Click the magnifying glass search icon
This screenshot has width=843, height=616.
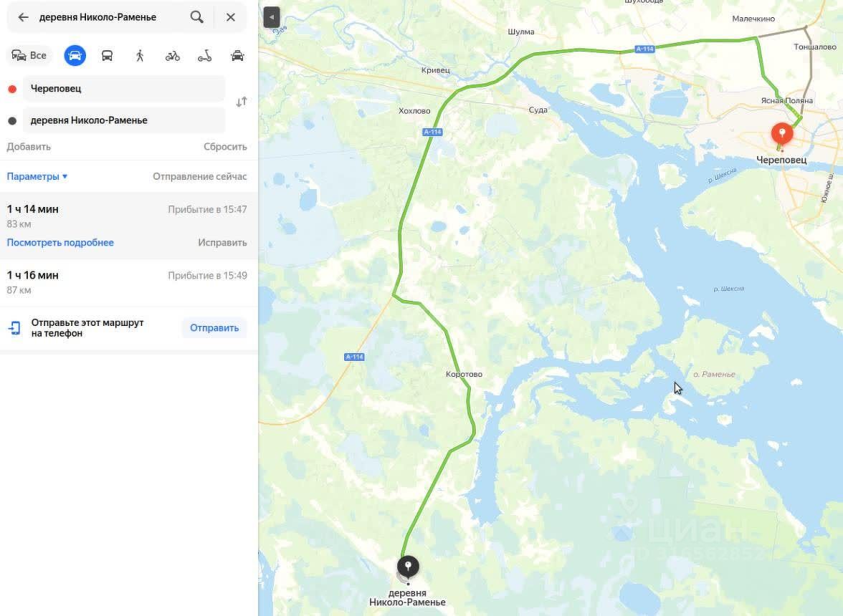coord(196,17)
